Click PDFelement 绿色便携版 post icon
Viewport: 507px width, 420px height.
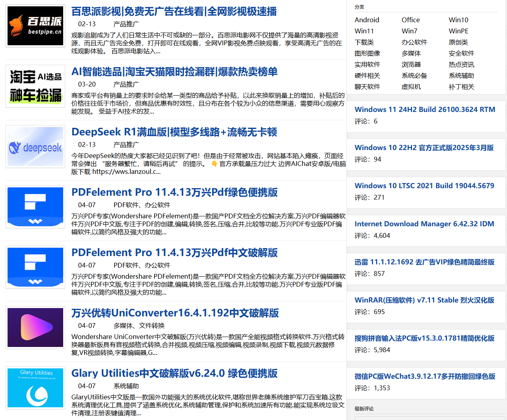(35, 207)
